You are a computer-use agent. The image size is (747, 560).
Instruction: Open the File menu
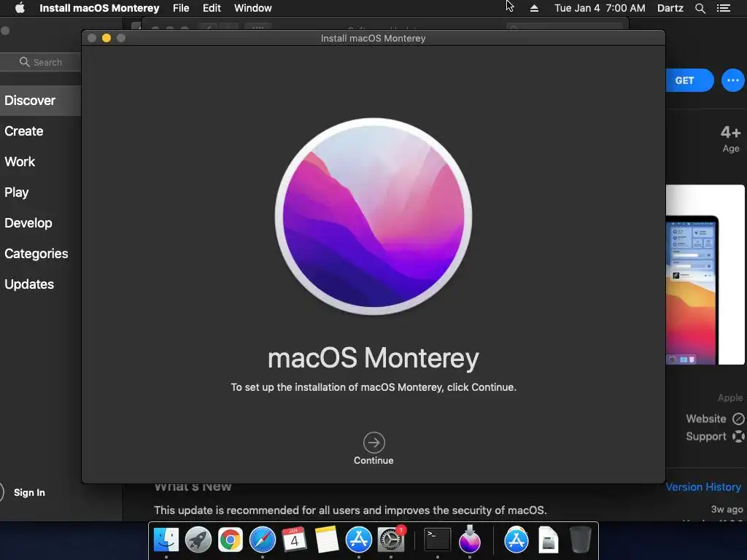pyautogui.click(x=181, y=8)
